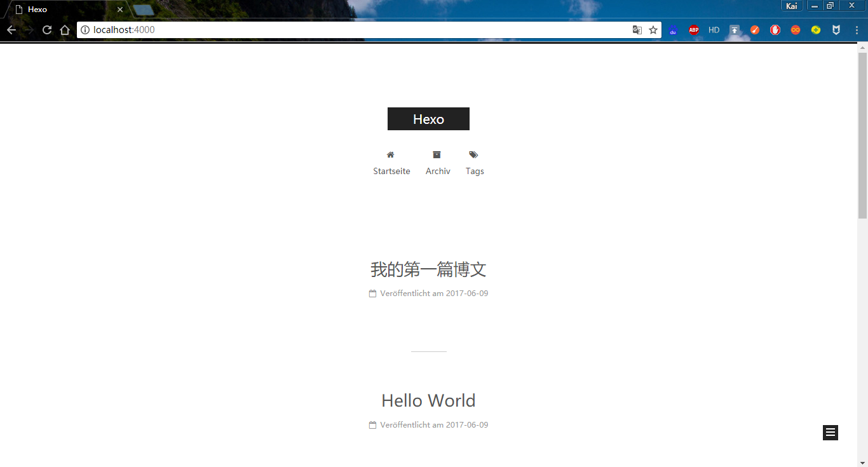Open the Archiv page
This screenshot has height=467, width=868.
(438, 171)
